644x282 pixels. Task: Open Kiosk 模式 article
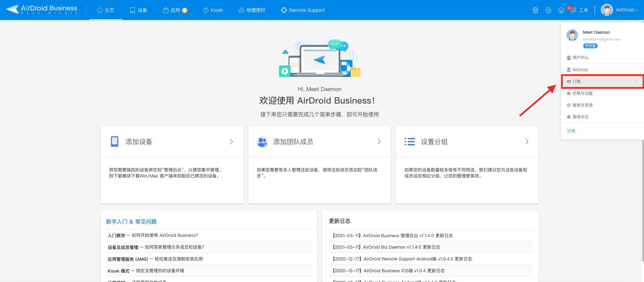pos(146,271)
